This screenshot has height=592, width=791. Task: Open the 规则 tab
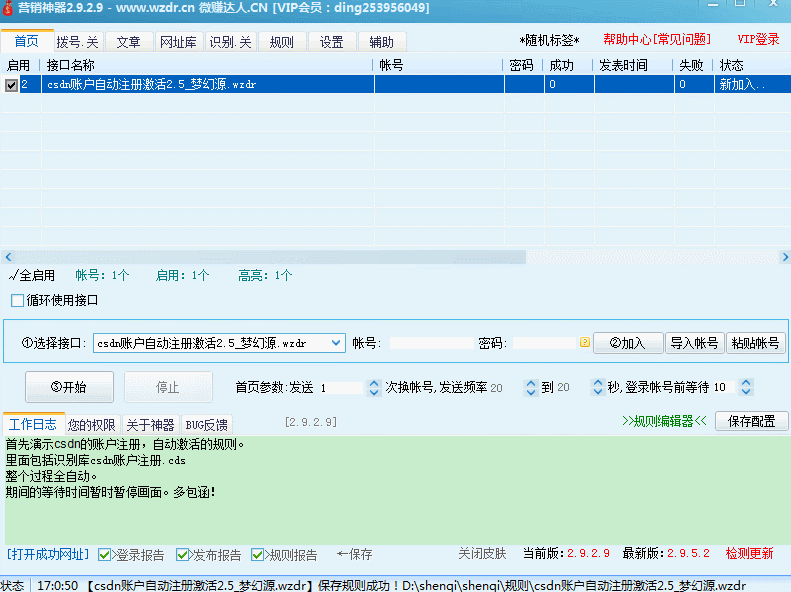click(x=281, y=42)
